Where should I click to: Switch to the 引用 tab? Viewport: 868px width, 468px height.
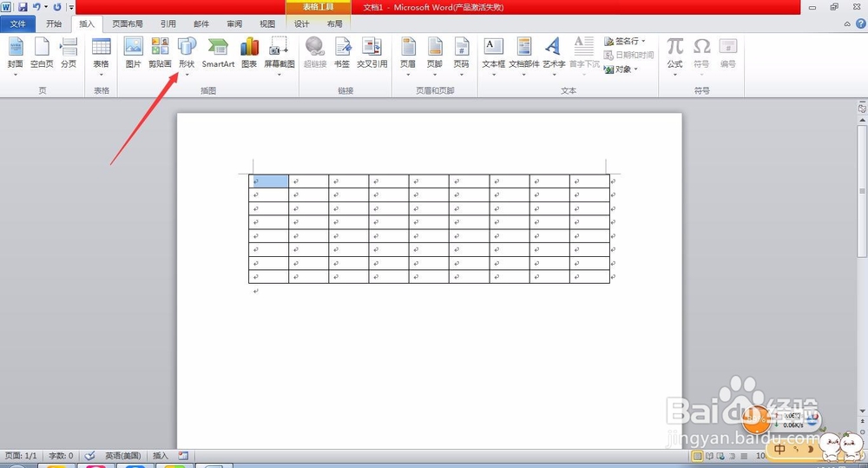pos(168,23)
